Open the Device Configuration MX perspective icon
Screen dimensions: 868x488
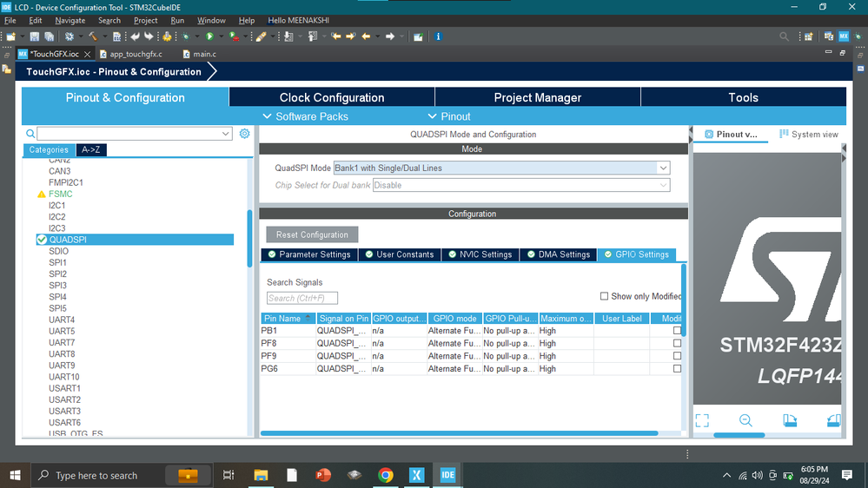point(844,36)
